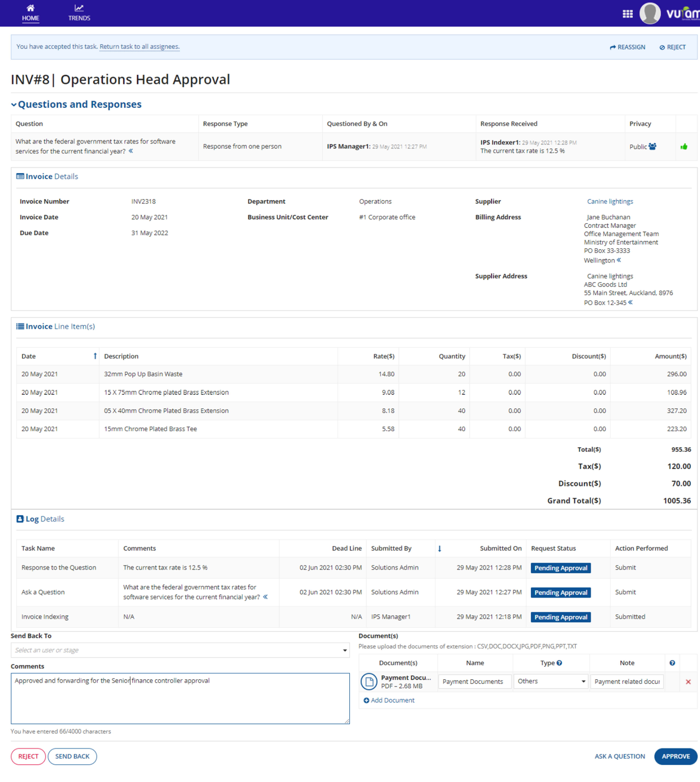Click the Due Date value 31 May 2022
The image size is (700, 782).
click(150, 233)
